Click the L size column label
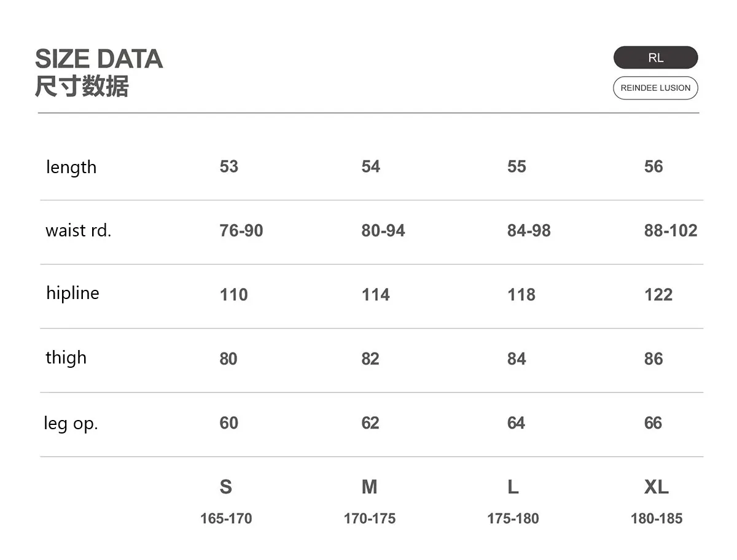Image resolution: width=737 pixels, height=560 pixels. pyautogui.click(x=513, y=487)
